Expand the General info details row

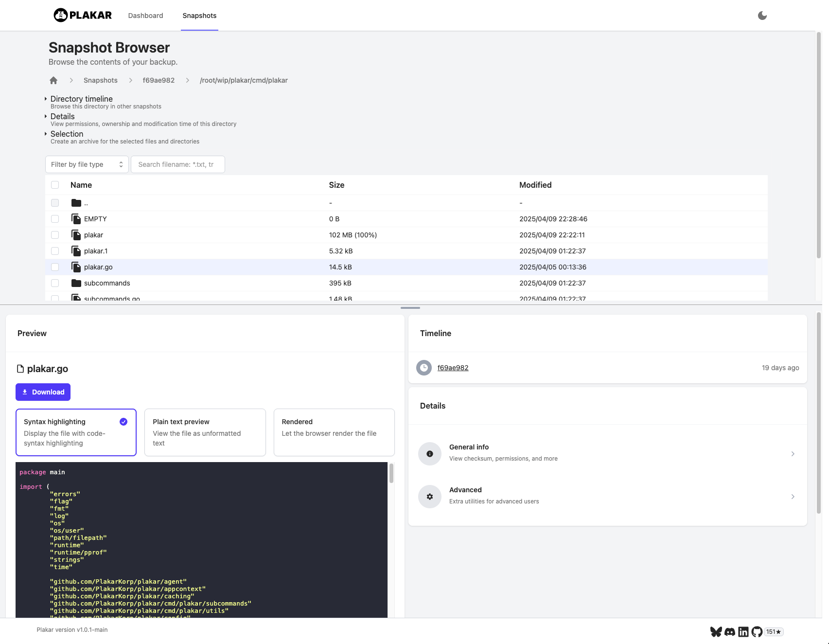607,453
